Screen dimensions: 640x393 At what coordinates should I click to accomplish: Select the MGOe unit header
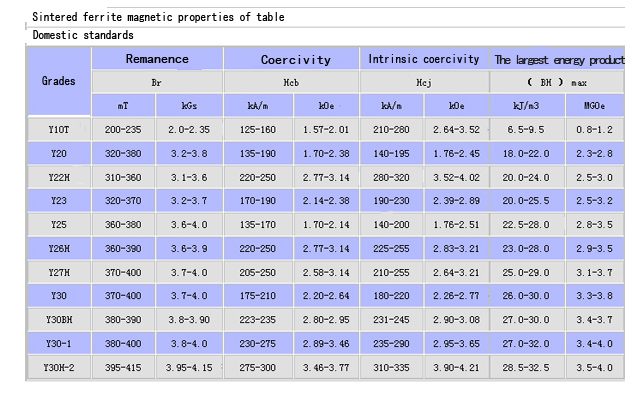pos(595,106)
